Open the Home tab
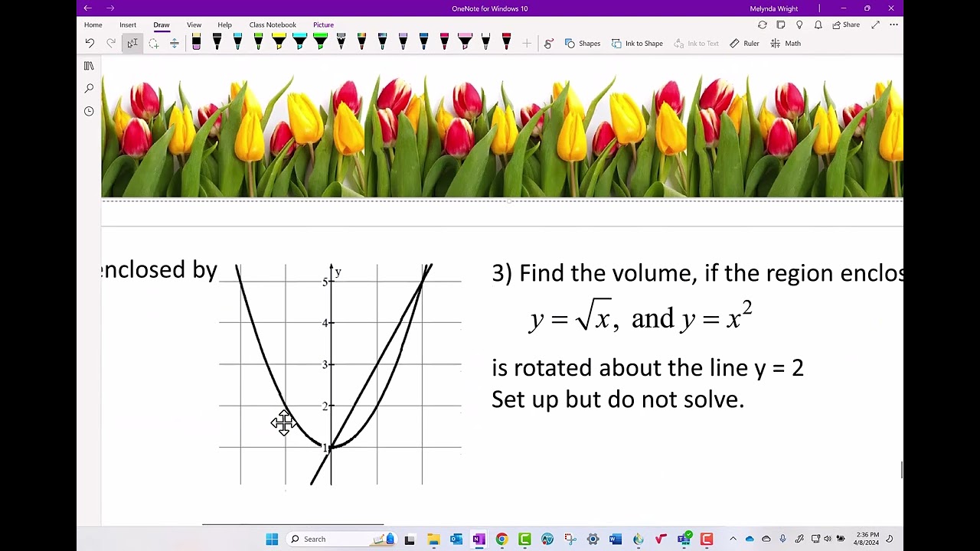 [x=93, y=24]
